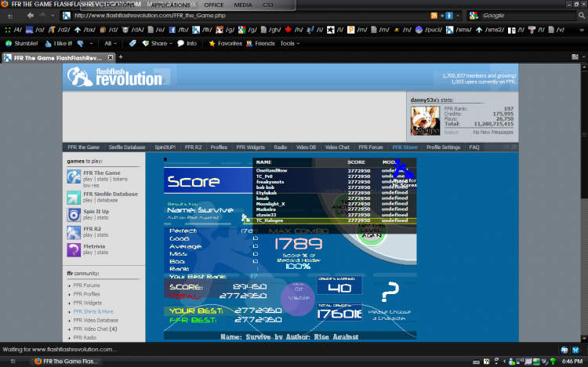
Task: Click the thumbs-down icon
Action: [x=80, y=44]
